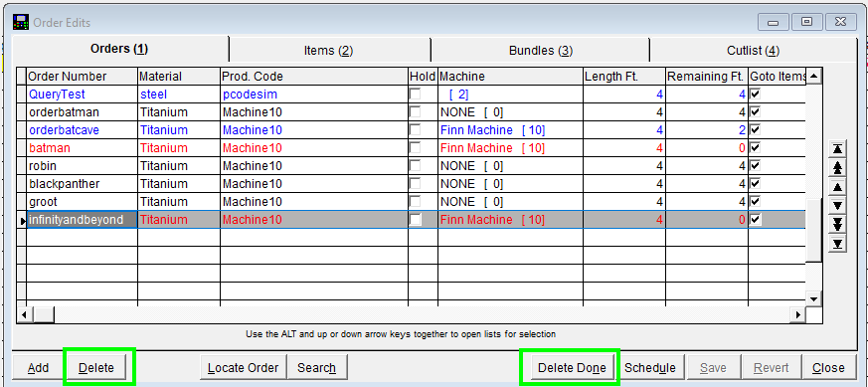Click the steel material cell
This screenshot has width=868, height=387.
coord(179,95)
